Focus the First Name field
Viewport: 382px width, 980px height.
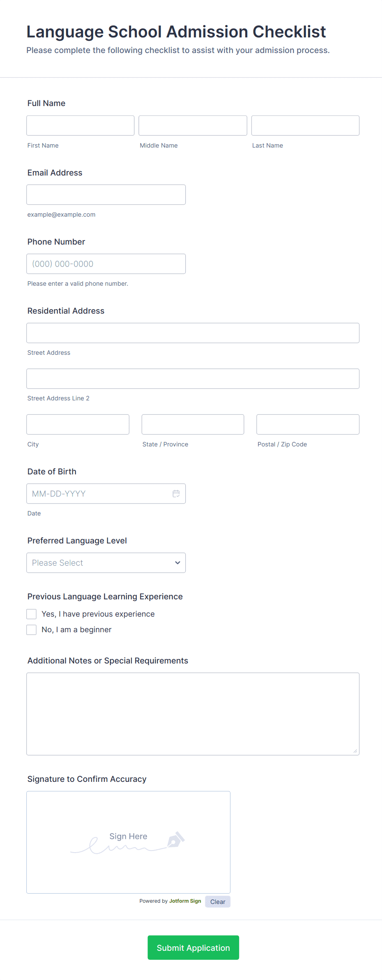click(x=81, y=125)
